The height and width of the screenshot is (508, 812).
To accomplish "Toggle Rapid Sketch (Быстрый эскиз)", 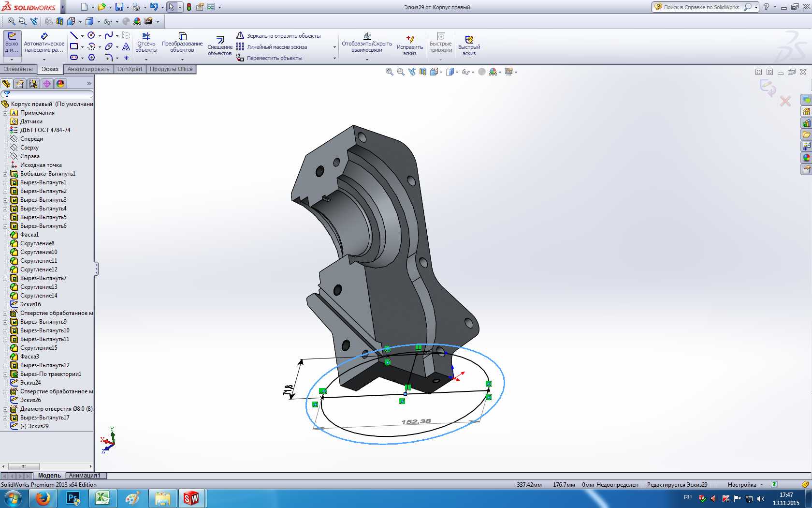I will pyautogui.click(x=469, y=45).
